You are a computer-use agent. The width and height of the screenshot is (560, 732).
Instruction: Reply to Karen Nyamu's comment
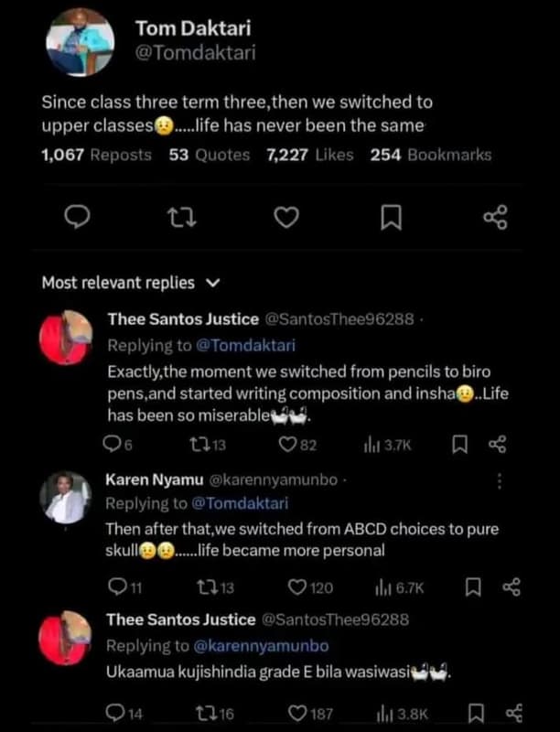pyautogui.click(x=117, y=587)
